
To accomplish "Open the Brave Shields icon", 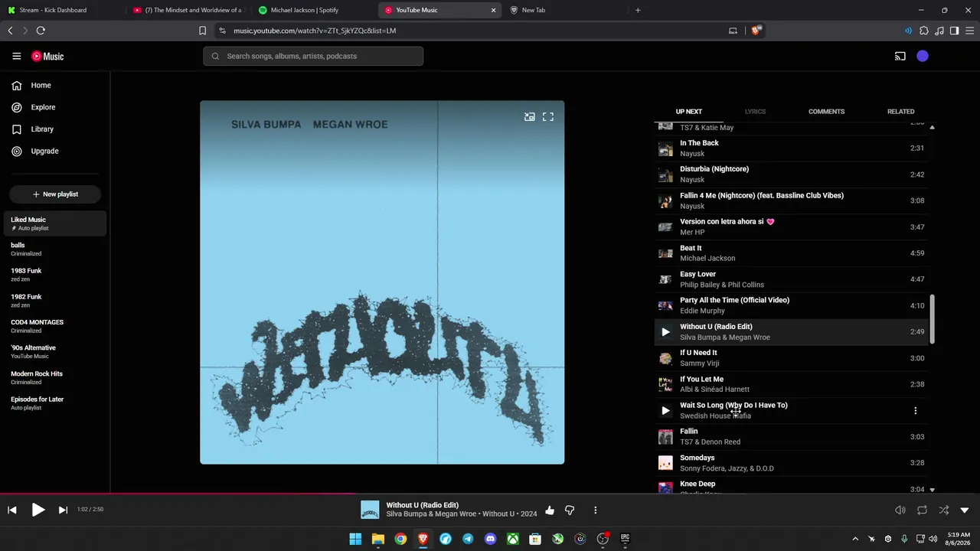I will point(756,31).
